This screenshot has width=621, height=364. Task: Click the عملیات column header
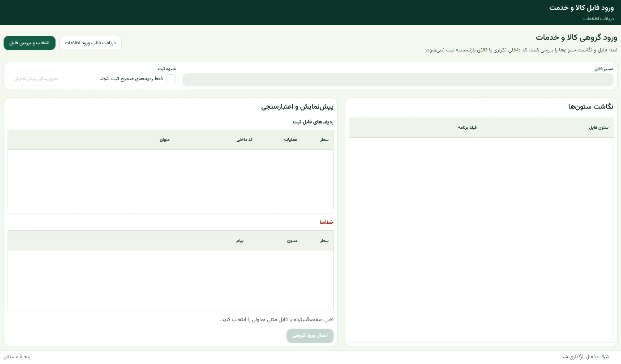click(x=291, y=140)
